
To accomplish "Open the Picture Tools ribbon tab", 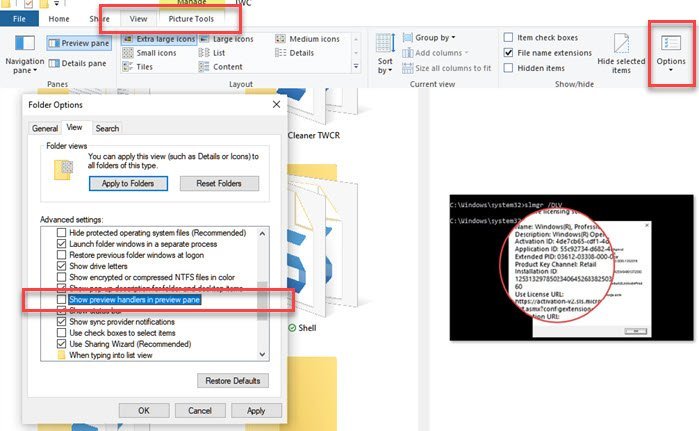I will point(191,19).
